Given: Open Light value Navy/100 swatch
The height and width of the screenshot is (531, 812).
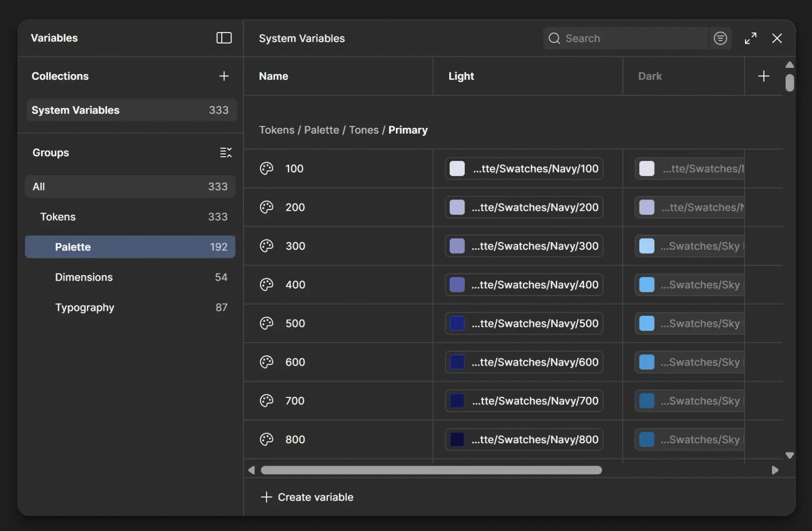Looking at the screenshot, I should [x=457, y=169].
